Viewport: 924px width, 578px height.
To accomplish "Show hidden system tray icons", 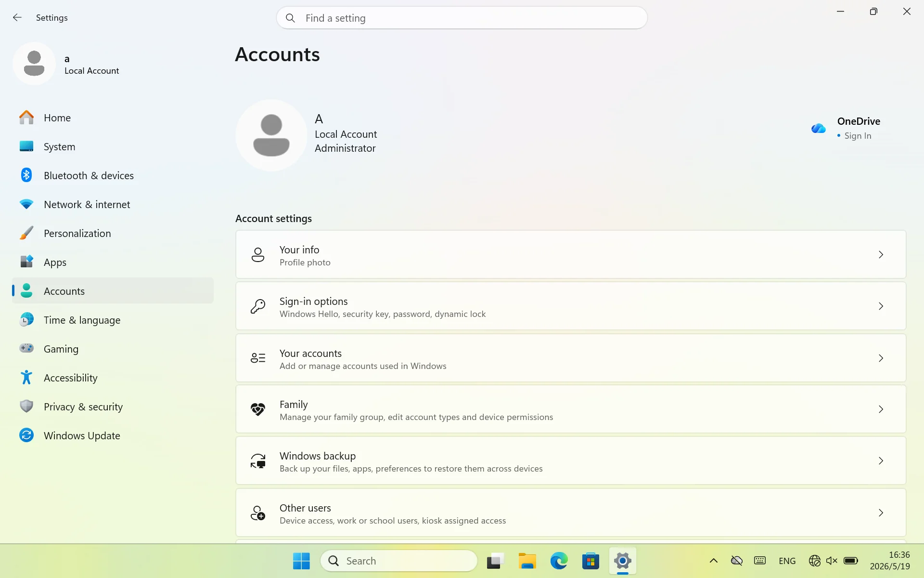I will coord(714,561).
